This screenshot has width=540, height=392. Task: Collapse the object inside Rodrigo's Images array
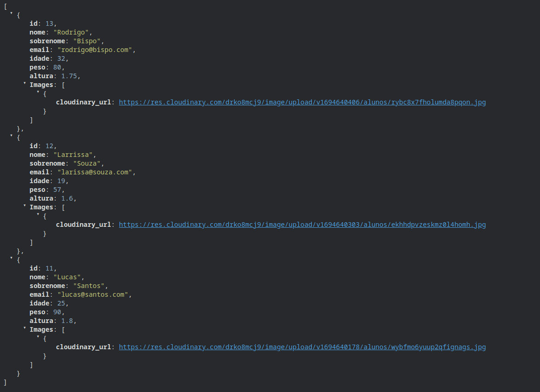[38, 92]
